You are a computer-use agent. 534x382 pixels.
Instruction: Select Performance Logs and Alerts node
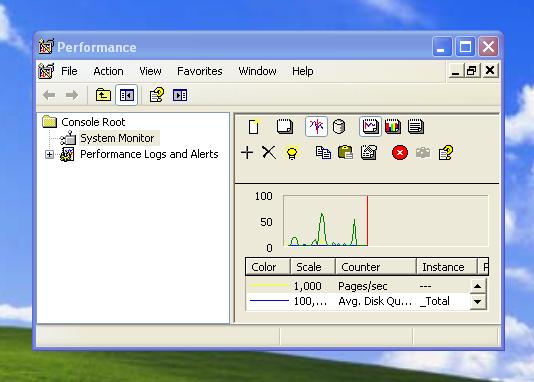[x=149, y=154]
